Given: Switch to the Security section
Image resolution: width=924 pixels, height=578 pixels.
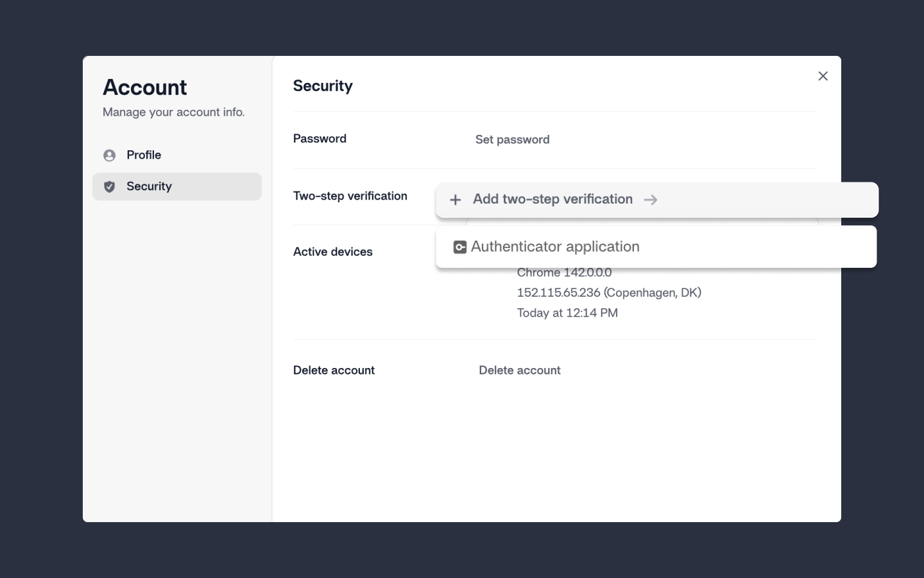Looking at the screenshot, I should pos(149,186).
